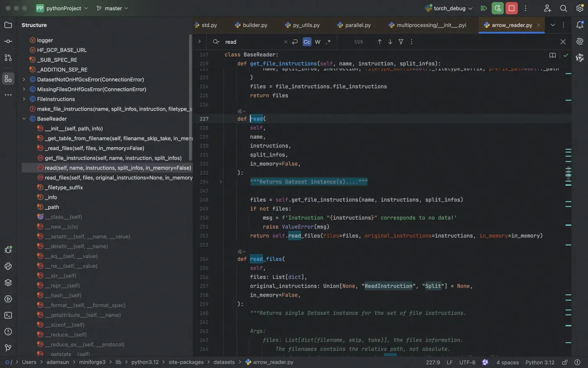Image resolution: width=588 pixels, height=368 pixels.
Task: Close the arrow_reader.py tab
Action: [538, 25]
